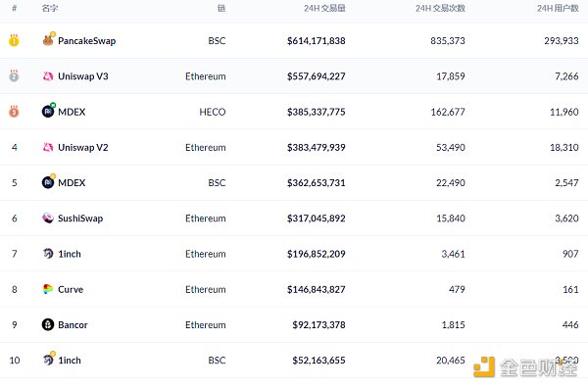Viewport: 588px width, 388px height.
Task: Click the HECO MDEX logo icon
Action: tap(48, 111)
